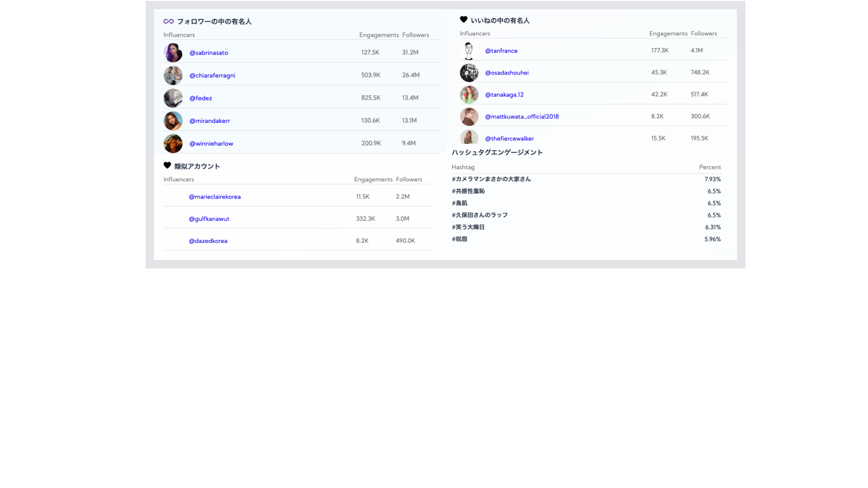The width and height of the screenshot is (868, 488).
Task: Click chiaraferragni's profile picture
Action: coord(173,75)
